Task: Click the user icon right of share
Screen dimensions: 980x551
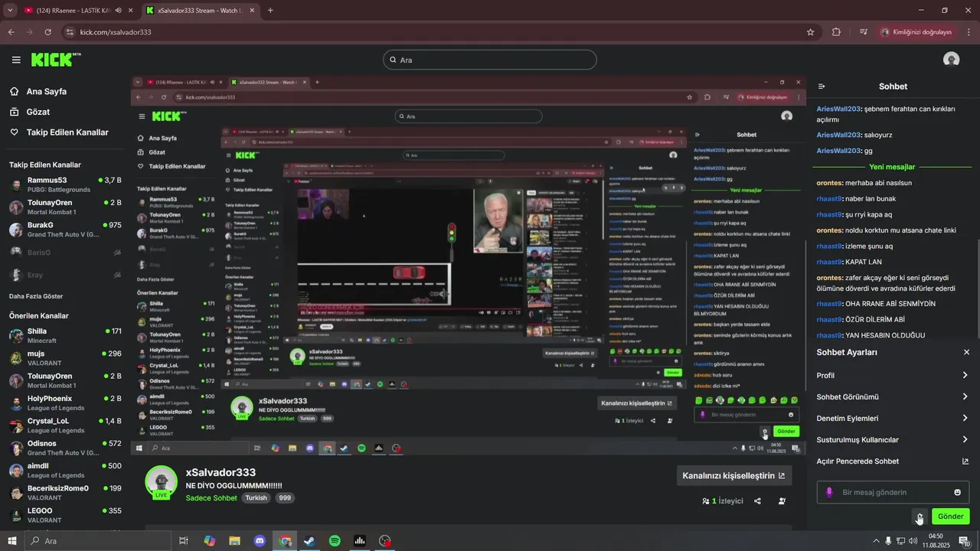Action: point(782,501)
